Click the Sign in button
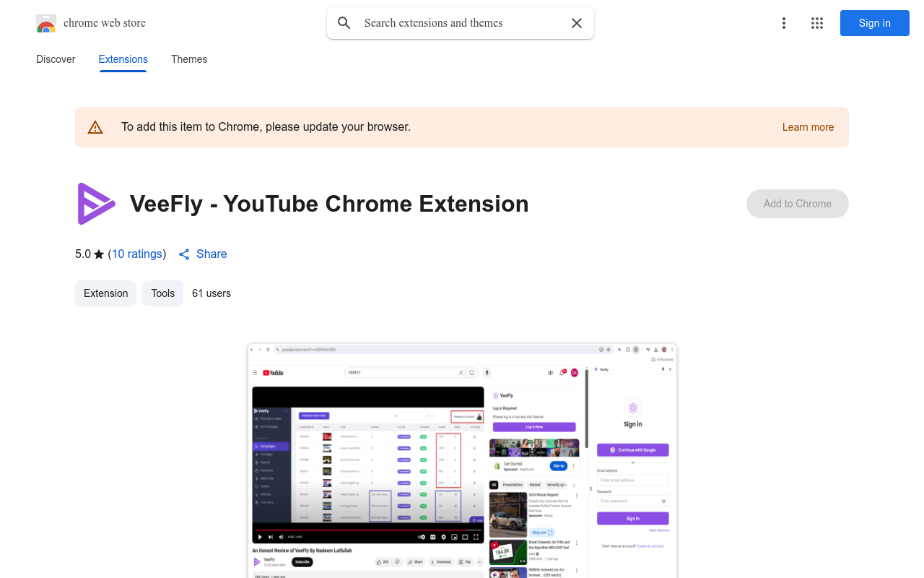The image size is (924, 578). coord(875,23)
